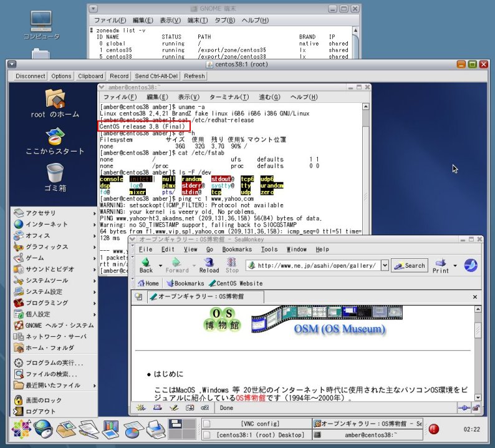The width and height of the screenshot is (495, 448).
Task: Click the Send Ctrl-Alt-Del button
Action: tap(156, 76)
